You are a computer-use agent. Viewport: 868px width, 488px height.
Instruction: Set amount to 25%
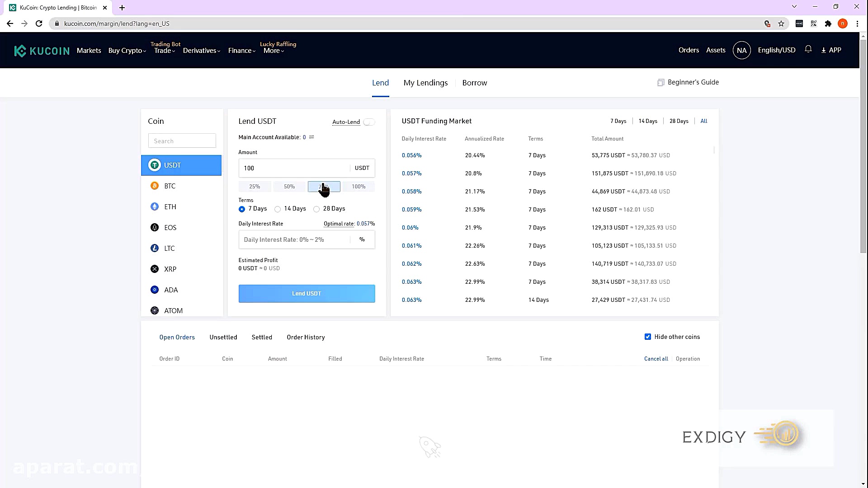(x=255, y=187)
